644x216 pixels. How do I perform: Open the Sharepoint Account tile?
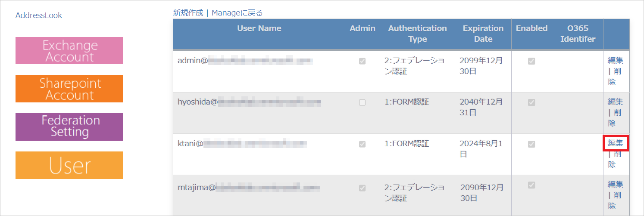[69, 89]
